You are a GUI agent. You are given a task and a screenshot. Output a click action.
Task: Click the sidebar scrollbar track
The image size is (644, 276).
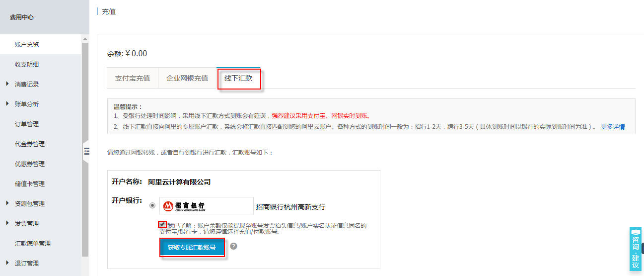click(85, 149)
